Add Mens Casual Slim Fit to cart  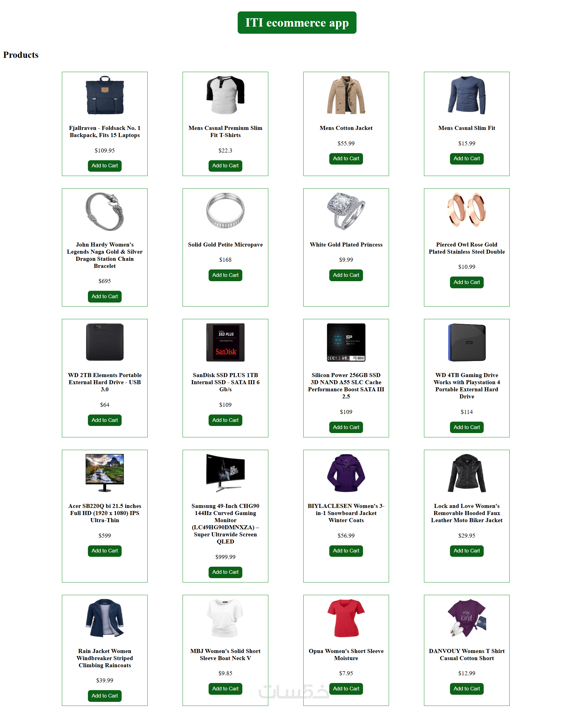tap(466, 158)
